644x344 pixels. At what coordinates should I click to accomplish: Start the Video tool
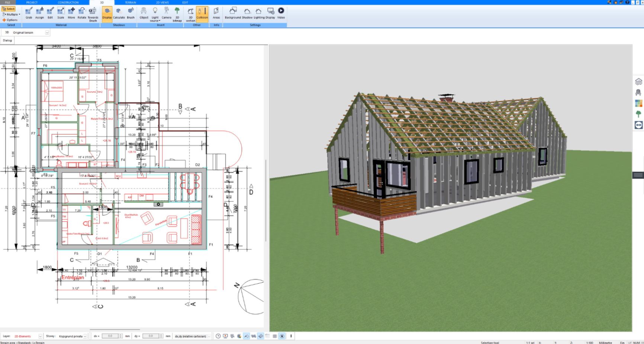pos(281,13)
